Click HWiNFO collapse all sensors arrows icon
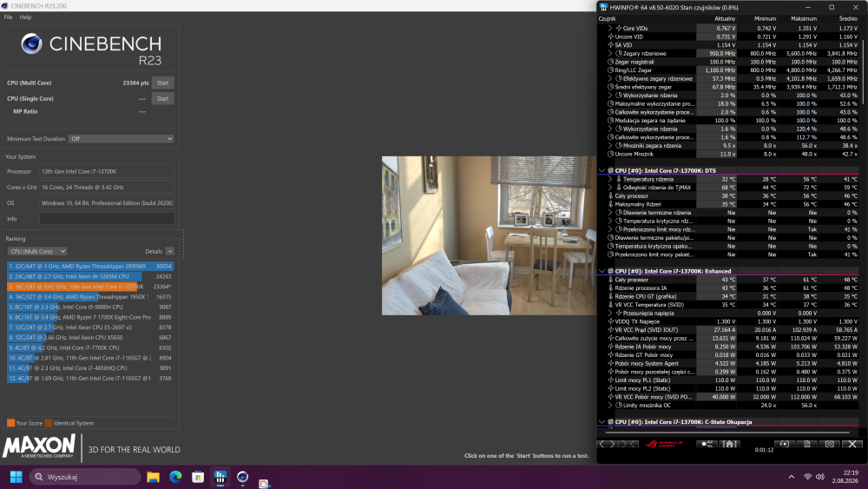Image resolution: width=868 pixels, height=489 pixels. (x=628, y=444)
